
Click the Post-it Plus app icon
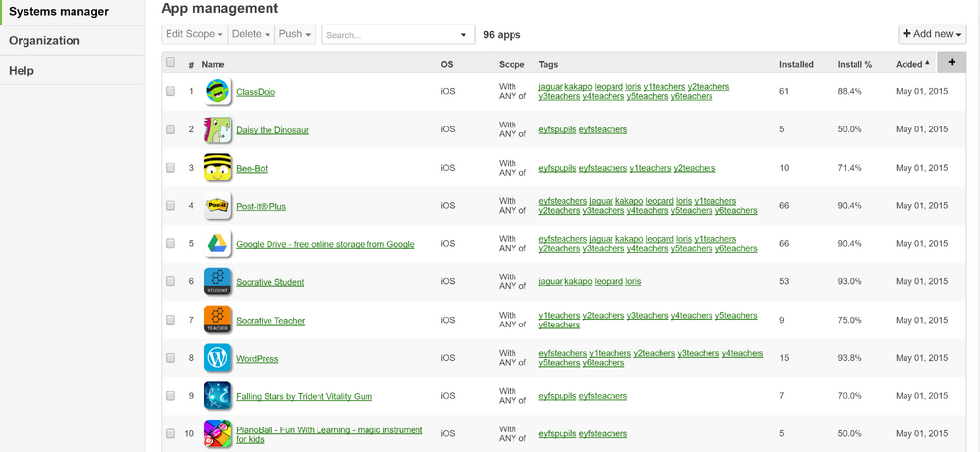pyautogui.click(x=218, y=206)
